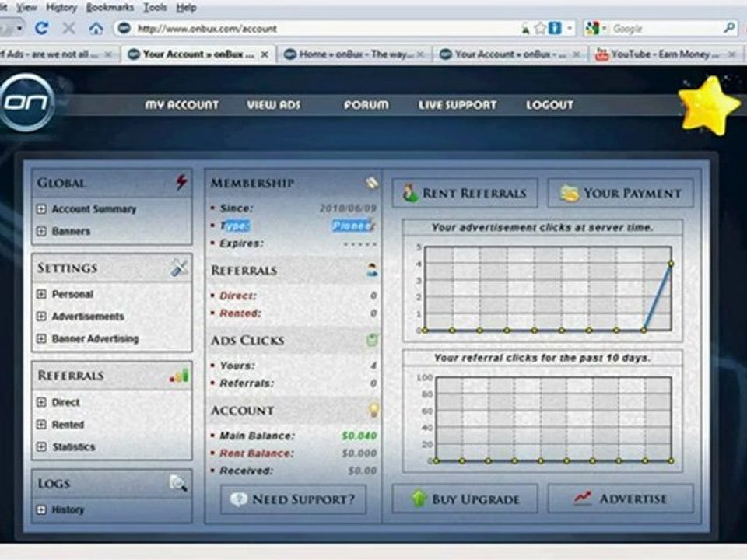Screen dimensions: 747x560
Task: Click the yellow star icon
Action: click(x=709, y=106)
